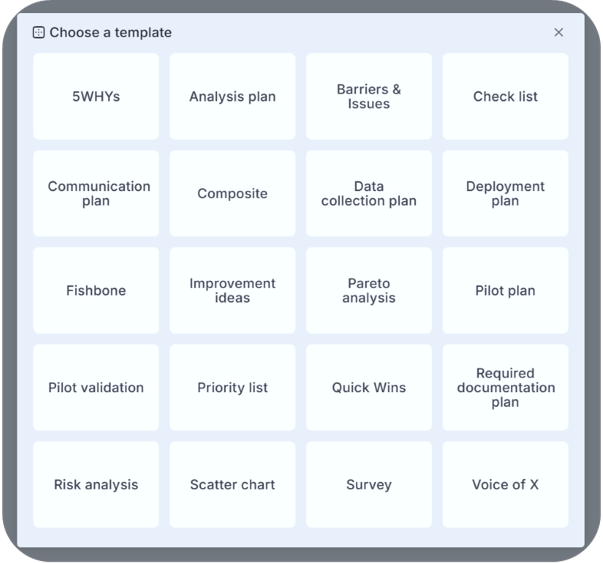The image size is (603, 563).
Task: Open the Communication plan template
Action: (x=96, y=194)
